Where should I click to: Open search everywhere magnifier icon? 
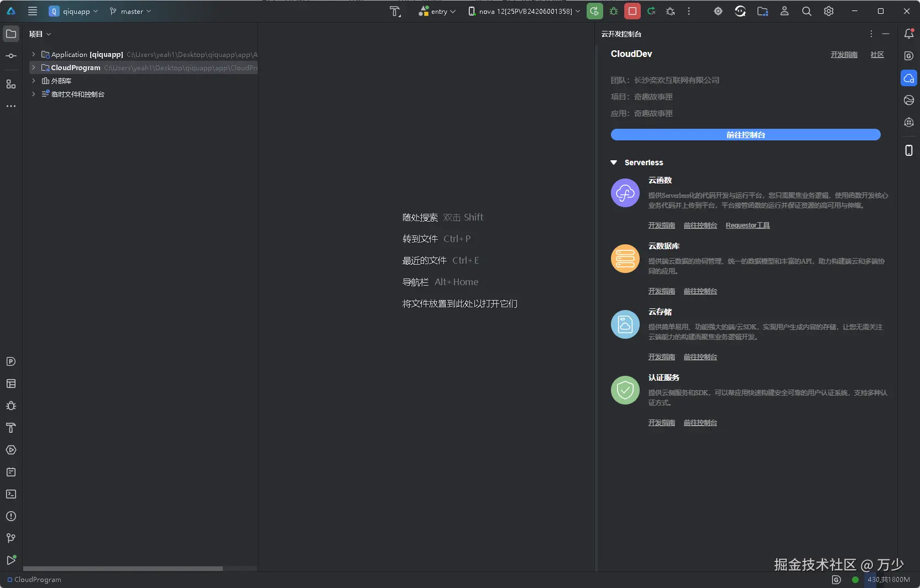tap(807, 11)
